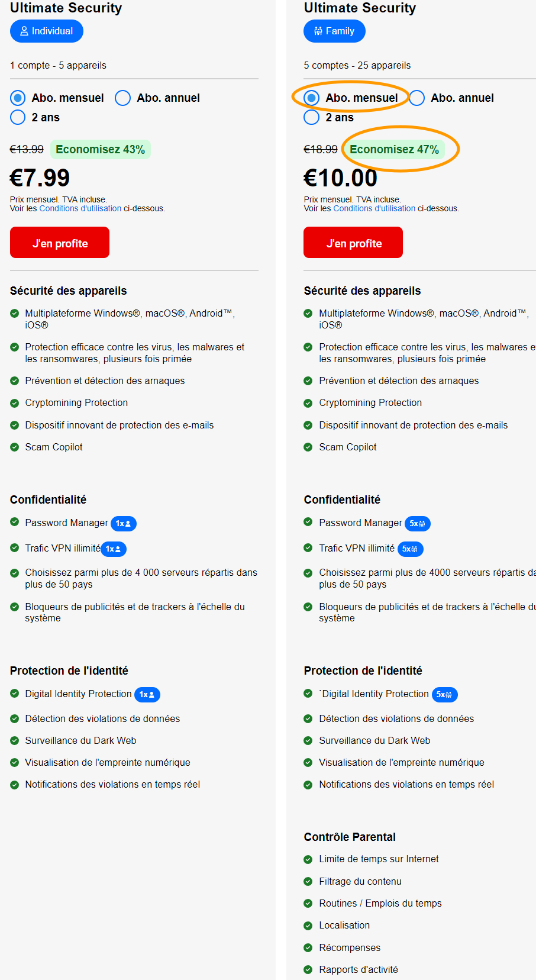Select 2 ans for the Family plan
Screen dimensions: 536x980
[x=311, y=117]
